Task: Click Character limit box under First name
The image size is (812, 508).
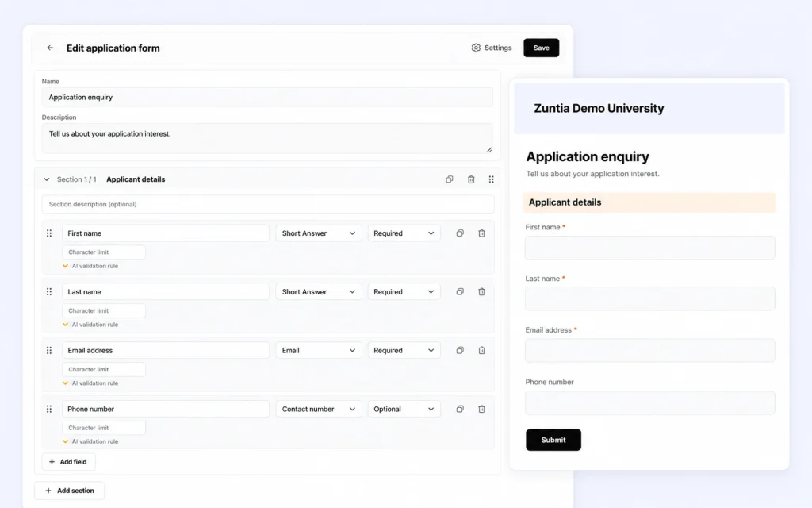Action: tap(104, 252)
